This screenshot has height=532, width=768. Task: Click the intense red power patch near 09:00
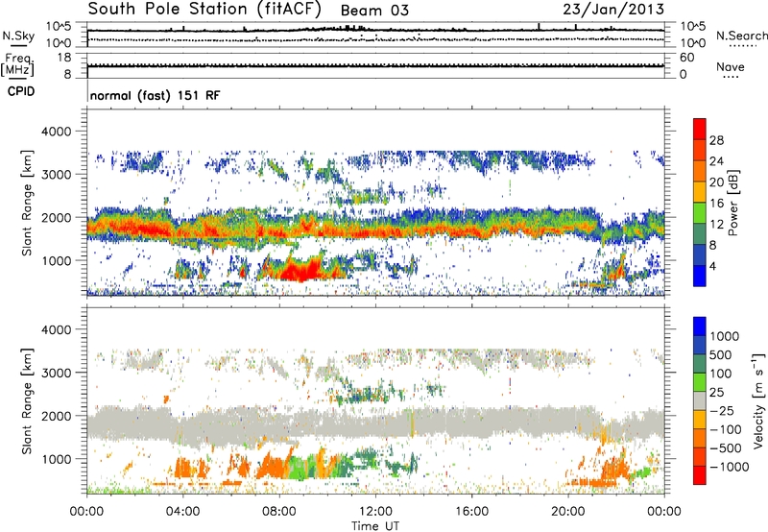tap(300, 270)
